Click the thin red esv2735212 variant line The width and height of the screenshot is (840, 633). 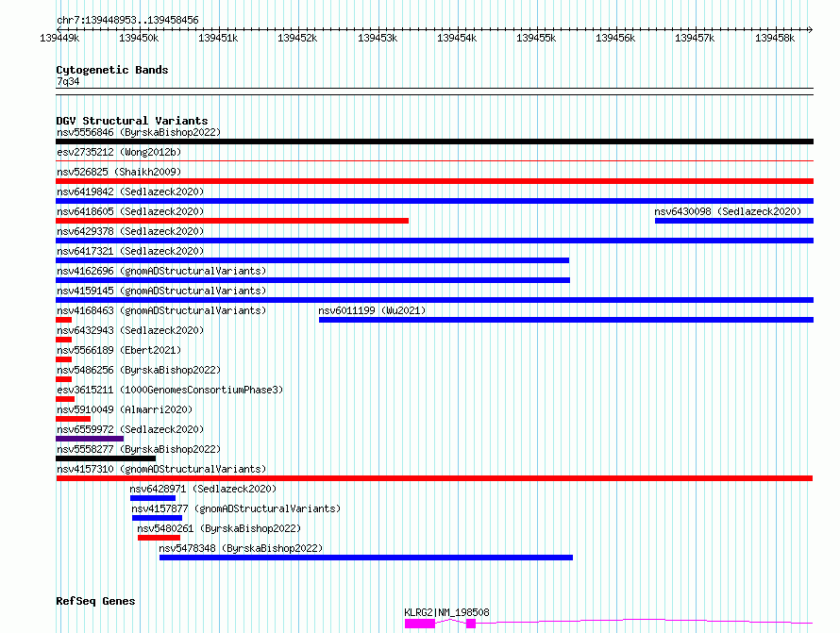434,160
